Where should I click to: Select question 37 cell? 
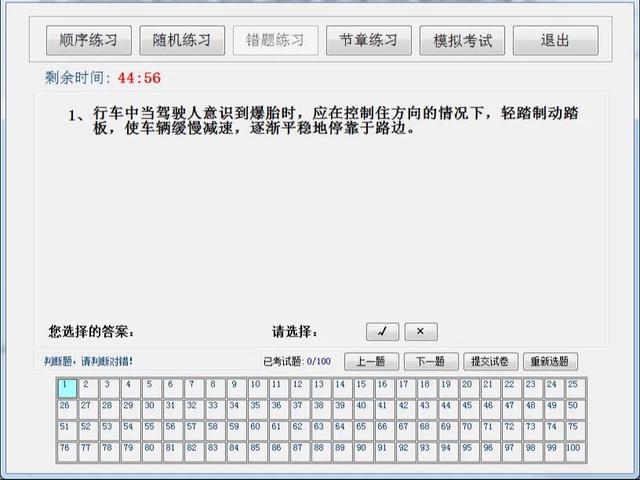pos(300,409)
